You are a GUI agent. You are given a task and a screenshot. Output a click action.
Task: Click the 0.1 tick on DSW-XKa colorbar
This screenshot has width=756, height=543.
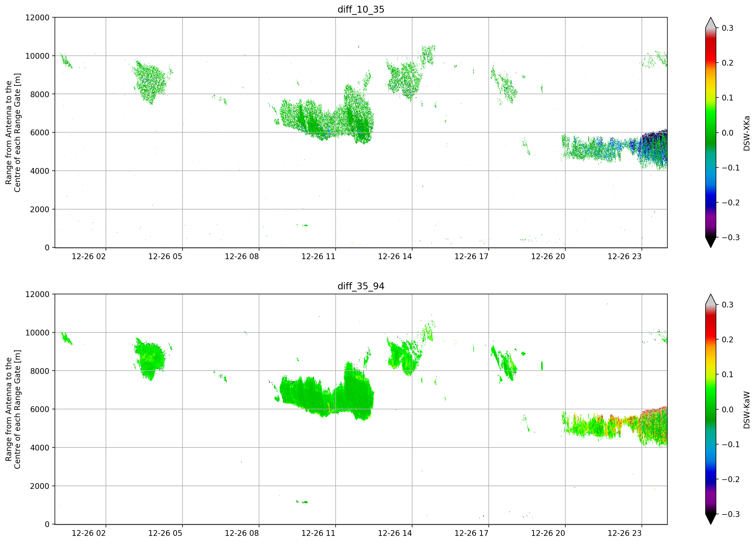point(727,98)
